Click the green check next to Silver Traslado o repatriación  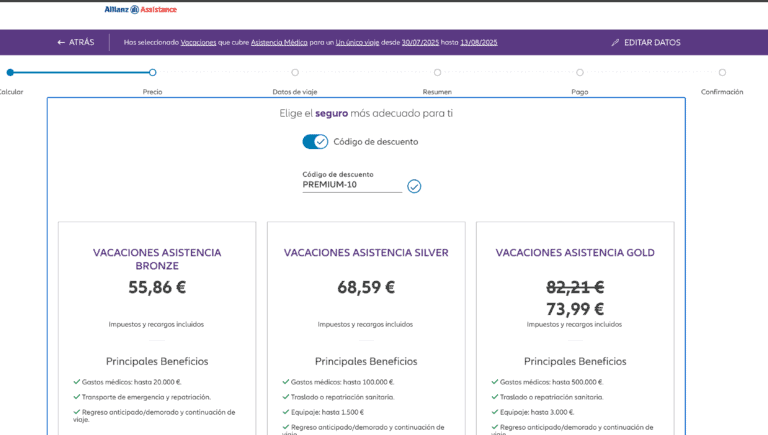286,397
